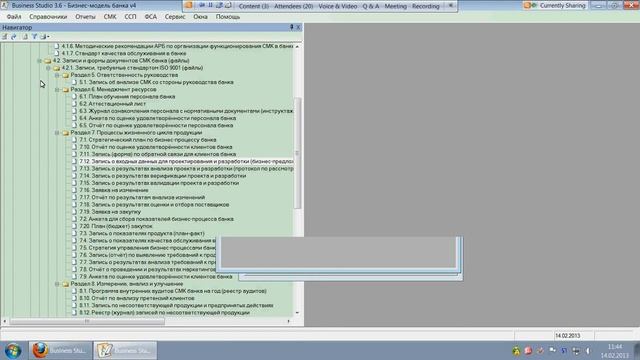Open the Windows Start orb
640x360 pixels.
(13, 351)
